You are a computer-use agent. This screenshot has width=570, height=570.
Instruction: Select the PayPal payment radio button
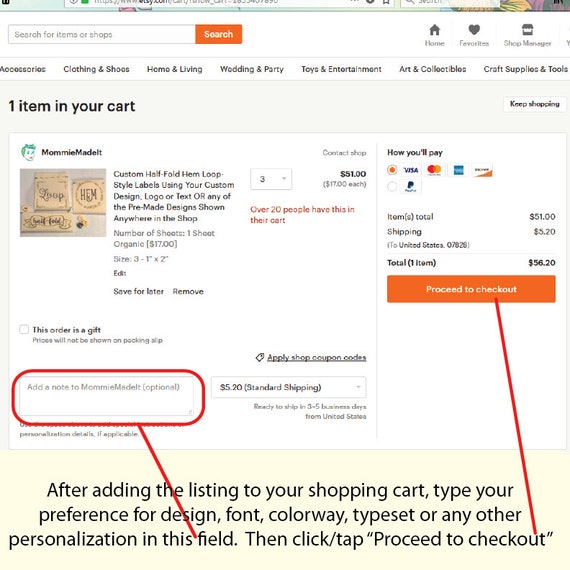tap(392, 186)
